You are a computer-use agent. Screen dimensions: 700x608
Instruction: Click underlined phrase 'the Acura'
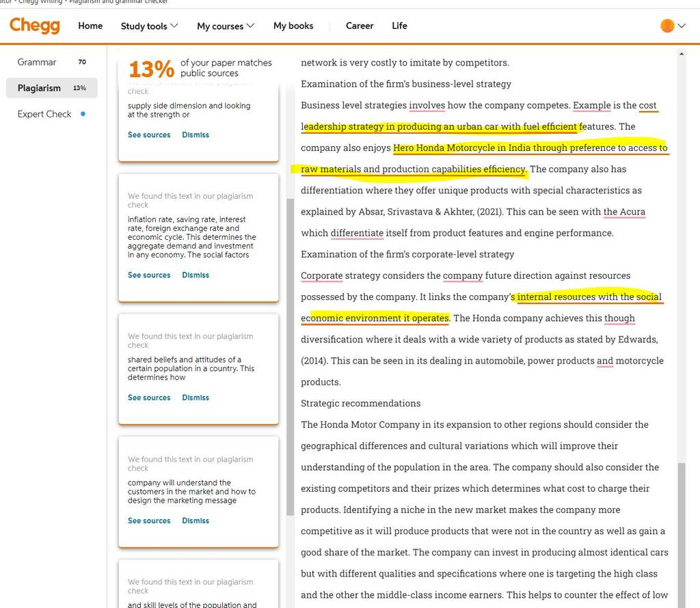[624, 212]
